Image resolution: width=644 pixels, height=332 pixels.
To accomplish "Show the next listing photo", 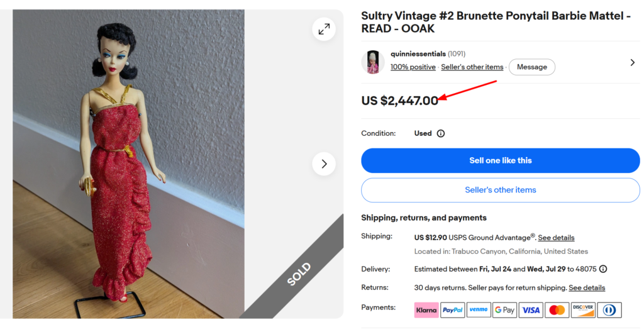I will tap(324, 164).
